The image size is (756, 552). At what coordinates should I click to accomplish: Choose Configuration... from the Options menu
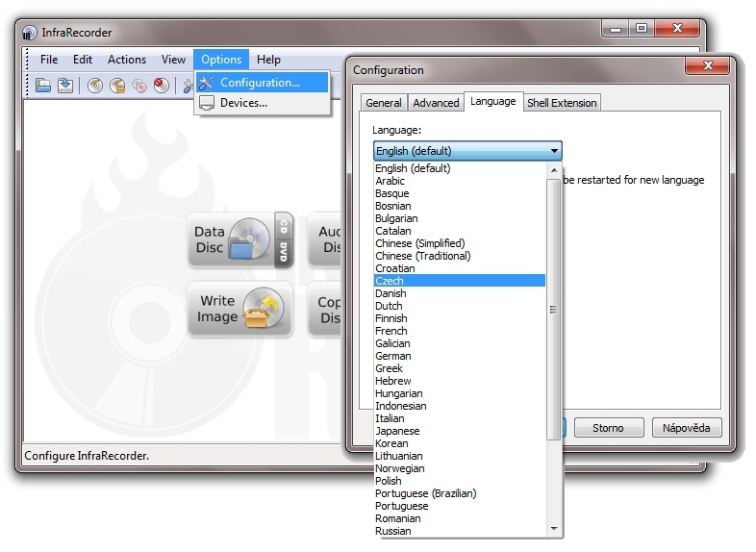click(x=263, y=83)
